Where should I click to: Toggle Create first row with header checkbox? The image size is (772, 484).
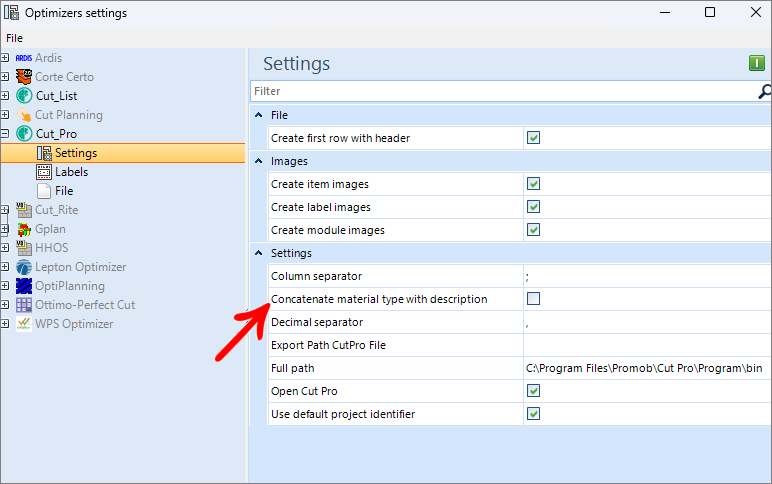pyautogui.click(x=533, y=138)
